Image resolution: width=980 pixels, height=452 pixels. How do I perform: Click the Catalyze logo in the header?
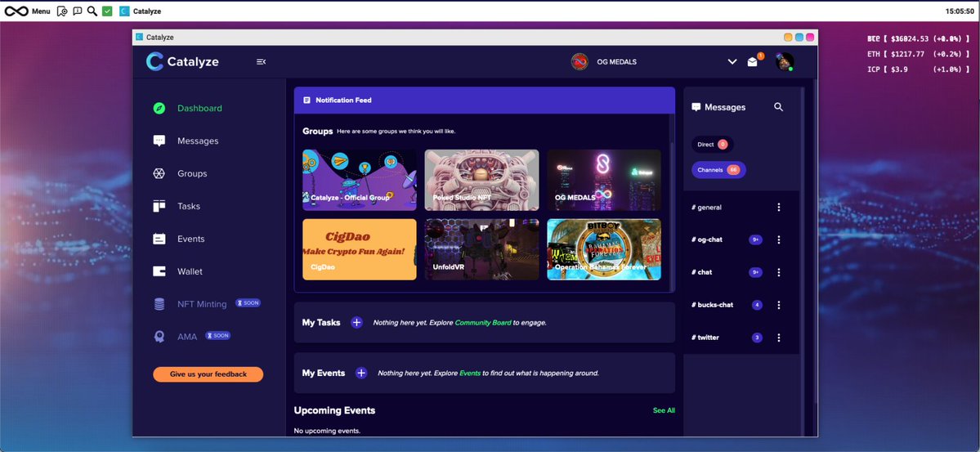click(x=182, y=61)
